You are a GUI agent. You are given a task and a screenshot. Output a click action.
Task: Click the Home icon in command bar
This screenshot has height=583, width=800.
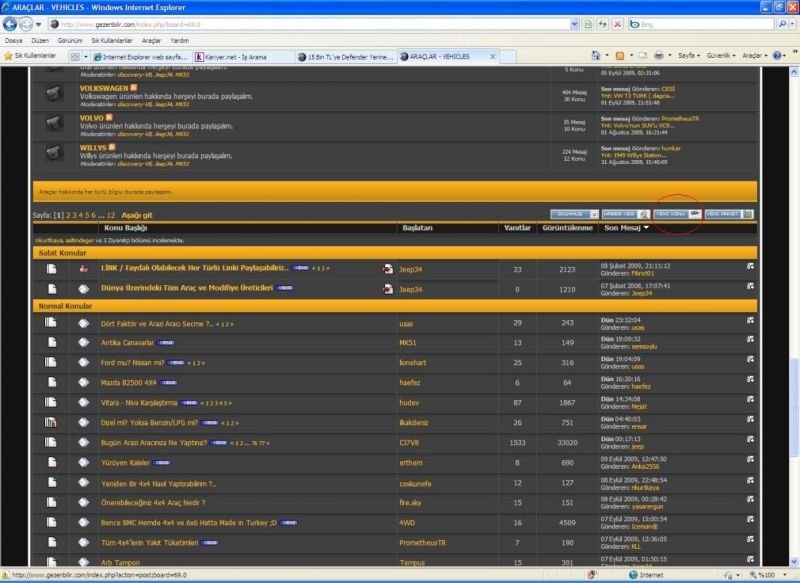pyautogui.click(x=595, y=56)
